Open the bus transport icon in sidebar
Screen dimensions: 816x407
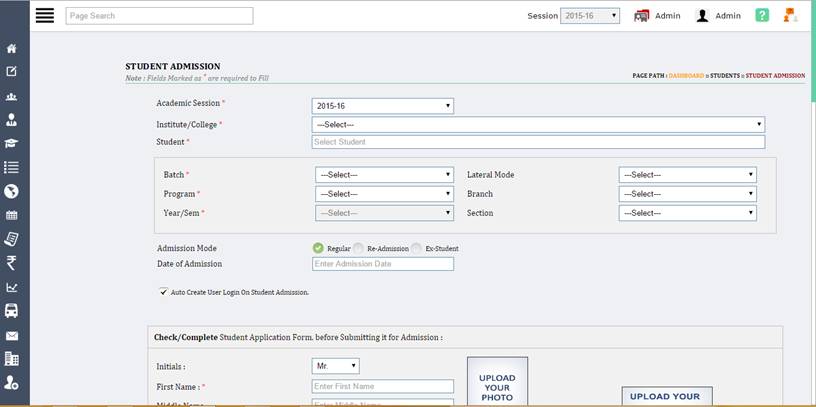pyautogui.click(x=12, y=311)
